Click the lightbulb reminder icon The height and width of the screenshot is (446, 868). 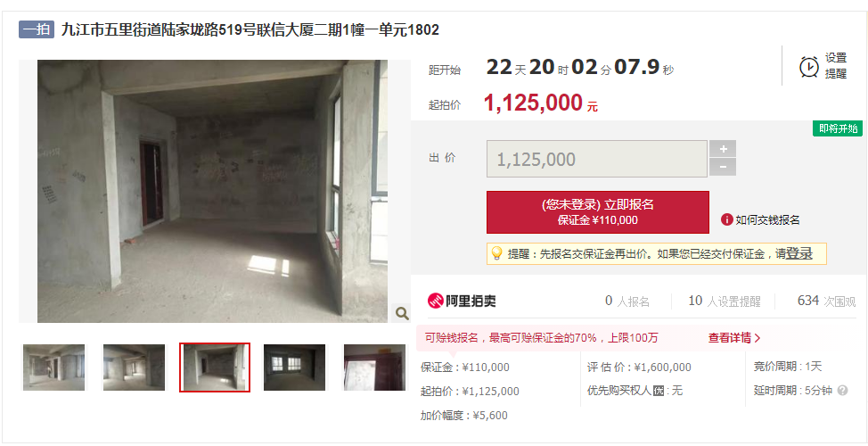tap(496, 253)
